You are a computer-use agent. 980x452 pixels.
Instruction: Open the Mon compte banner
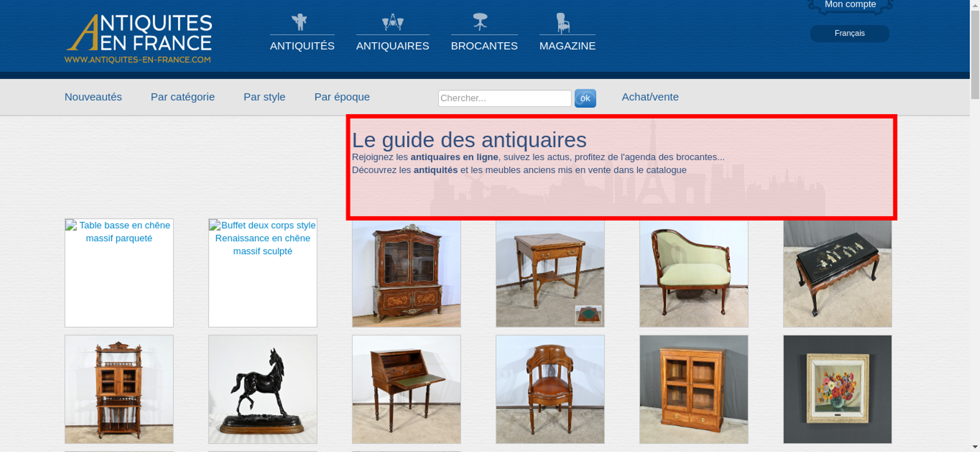(x=850, y=5)
